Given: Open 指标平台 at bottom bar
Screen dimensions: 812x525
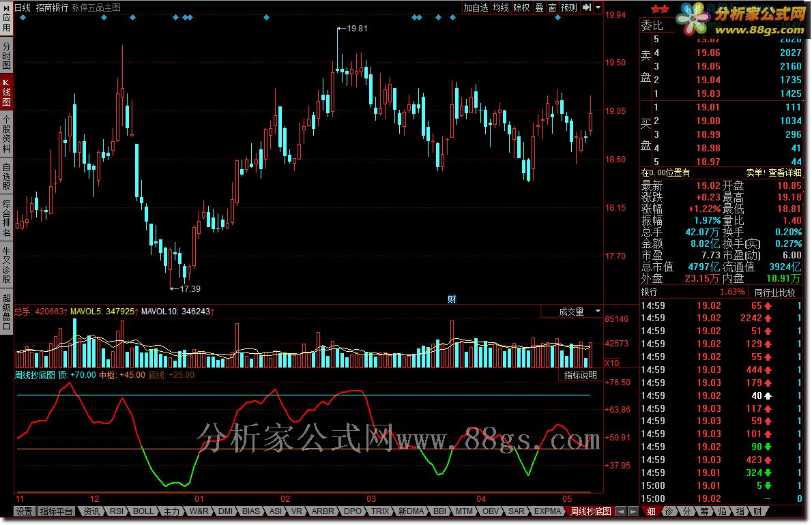Looking at the screenshot, I should tap(56, 511).
